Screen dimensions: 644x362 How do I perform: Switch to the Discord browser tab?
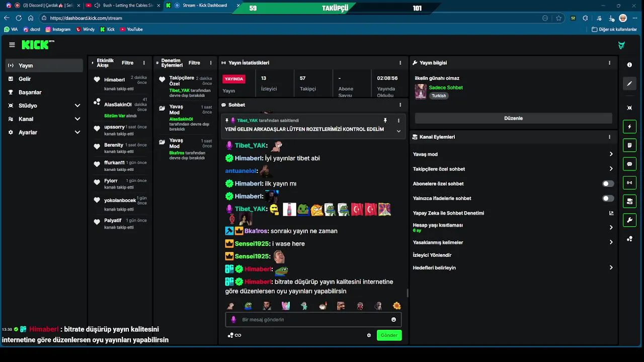44,6
